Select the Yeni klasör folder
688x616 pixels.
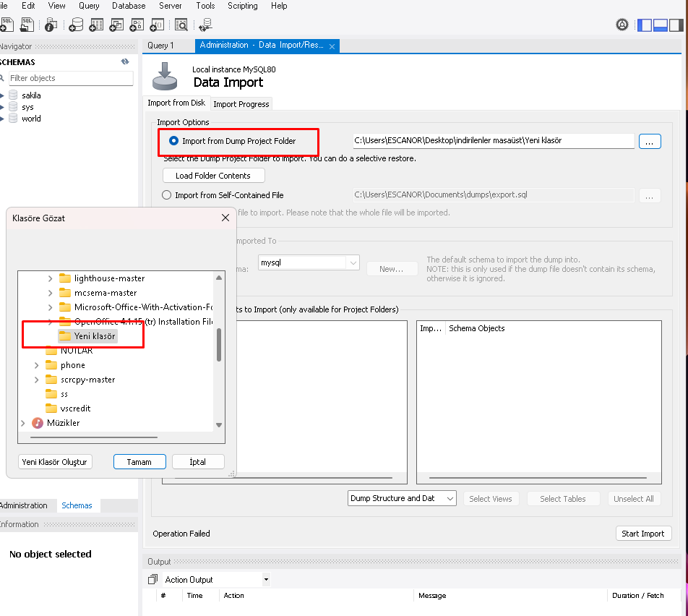87,336
